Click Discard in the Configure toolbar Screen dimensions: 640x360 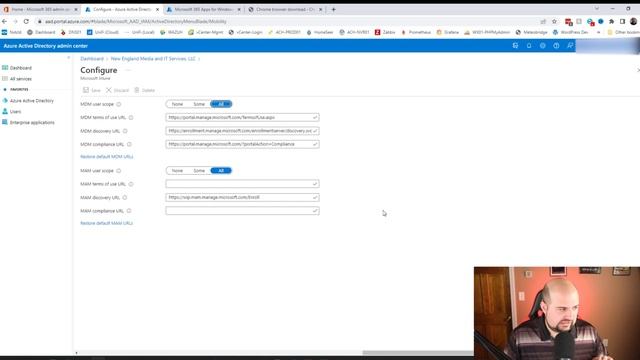[x=117, y=90]
